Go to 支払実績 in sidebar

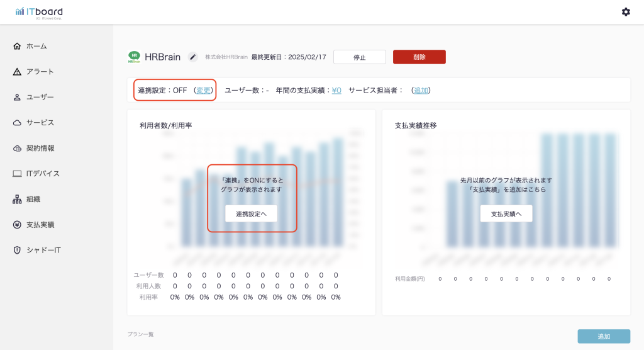tap(40, 225)
